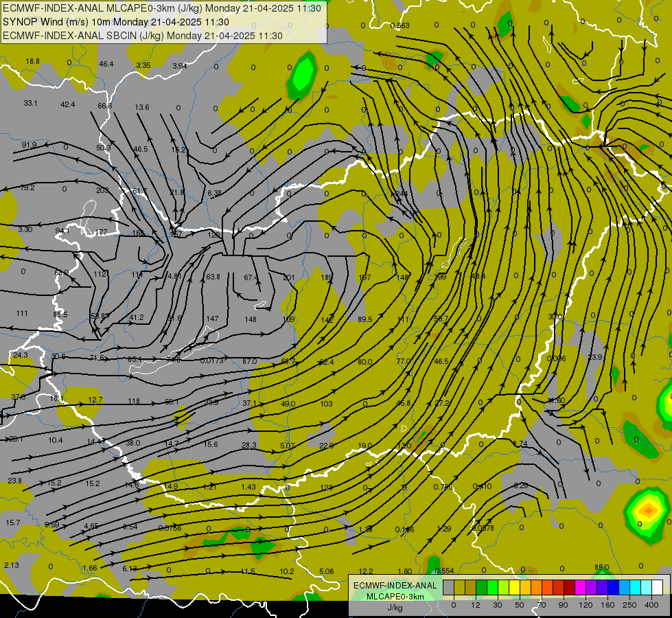Click the yellow legend swatch
The height and width of the screenshot is (618, 672).
point(514,588)
